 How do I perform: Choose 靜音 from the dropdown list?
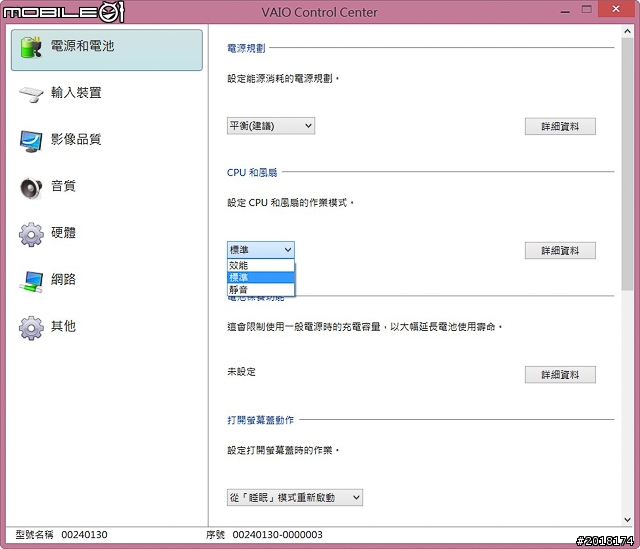point(260,289)
